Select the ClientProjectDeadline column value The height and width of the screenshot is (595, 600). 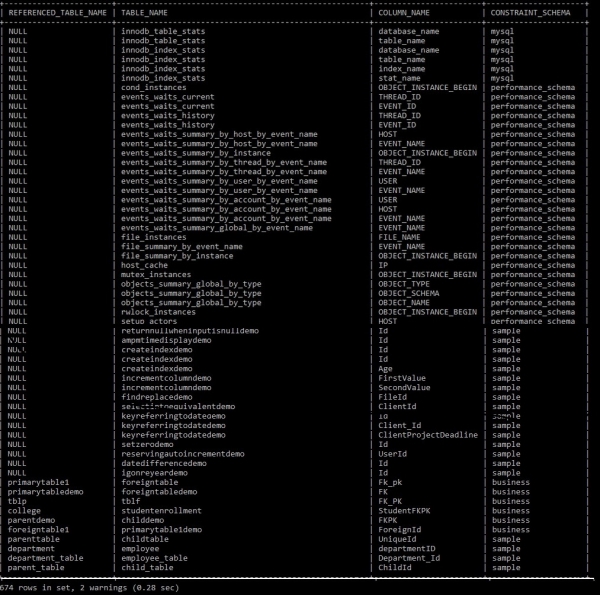(428, 435)
